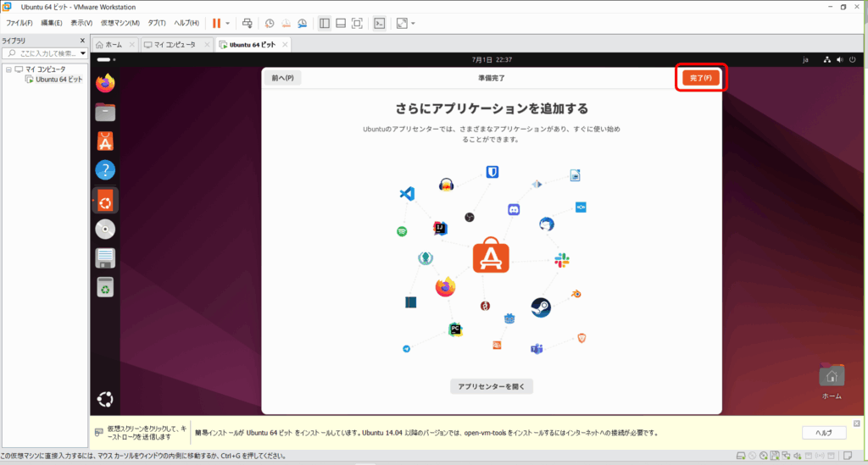Click the take snapshot clock icon
The image size is (868, 465).
tap(270, 23)
